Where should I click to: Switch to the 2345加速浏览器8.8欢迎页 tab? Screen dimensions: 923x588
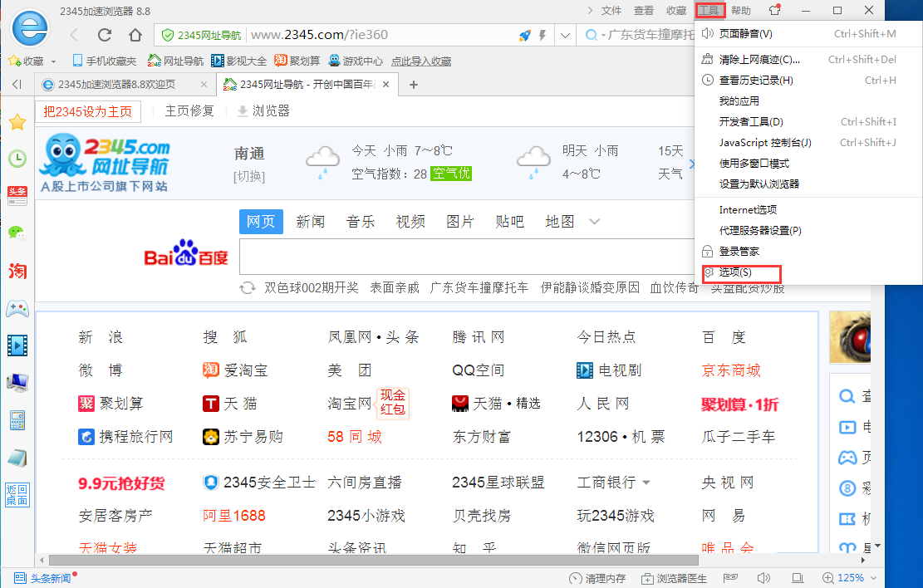pos(116,85)
